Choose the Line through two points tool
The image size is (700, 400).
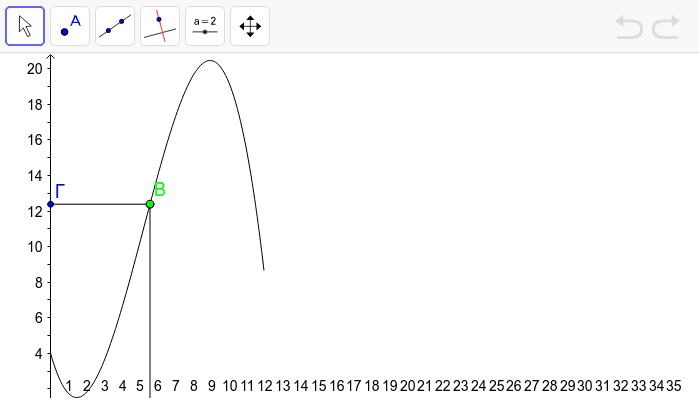click(x=115, y=26)
